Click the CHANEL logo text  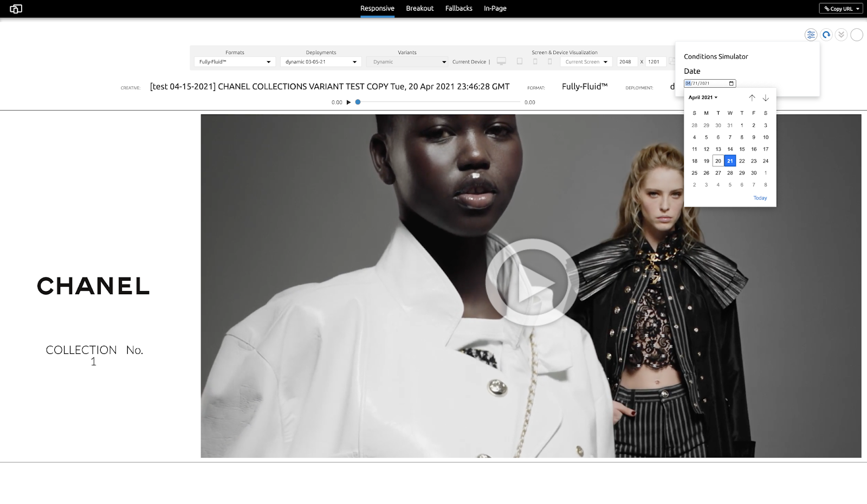(93, 286)
